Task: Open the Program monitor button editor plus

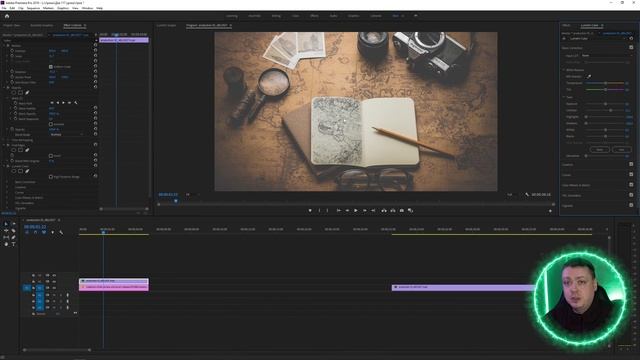Action: click(550, 211)
